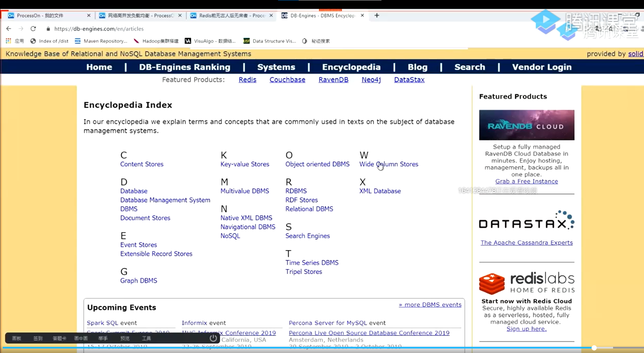
Task: Open the Native XML DBMS article
Action: [246, 218]
